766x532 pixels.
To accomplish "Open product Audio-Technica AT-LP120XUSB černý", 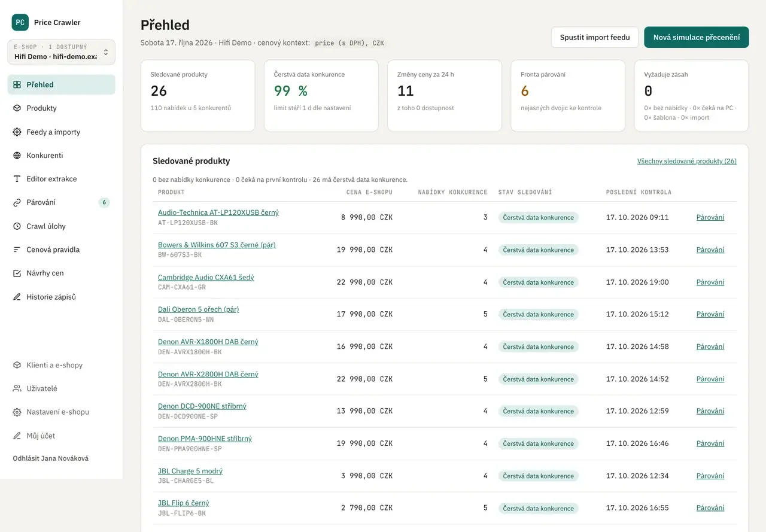I will pyautogui.click(x=218, y=212).
